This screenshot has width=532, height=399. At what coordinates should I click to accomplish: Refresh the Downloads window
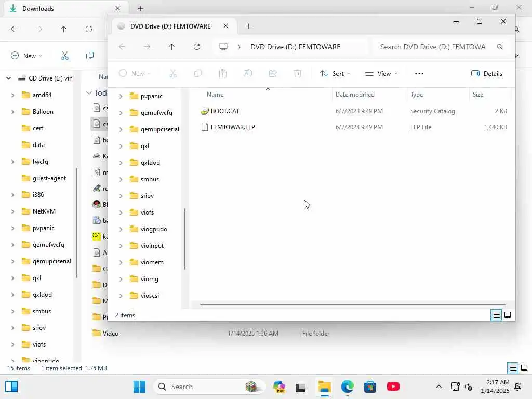pyautogui.click(x=89, y=29)
